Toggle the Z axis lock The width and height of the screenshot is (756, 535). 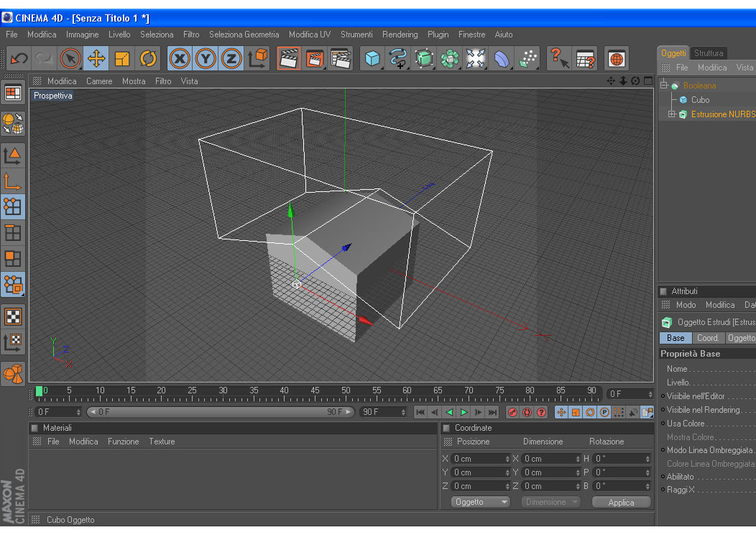(x=231, y=58)
